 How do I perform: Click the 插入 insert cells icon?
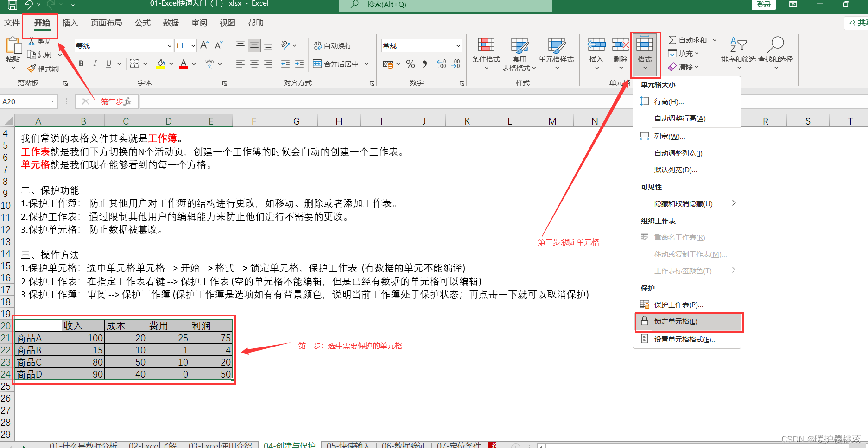pyautogui.click(x=596, y=44)
